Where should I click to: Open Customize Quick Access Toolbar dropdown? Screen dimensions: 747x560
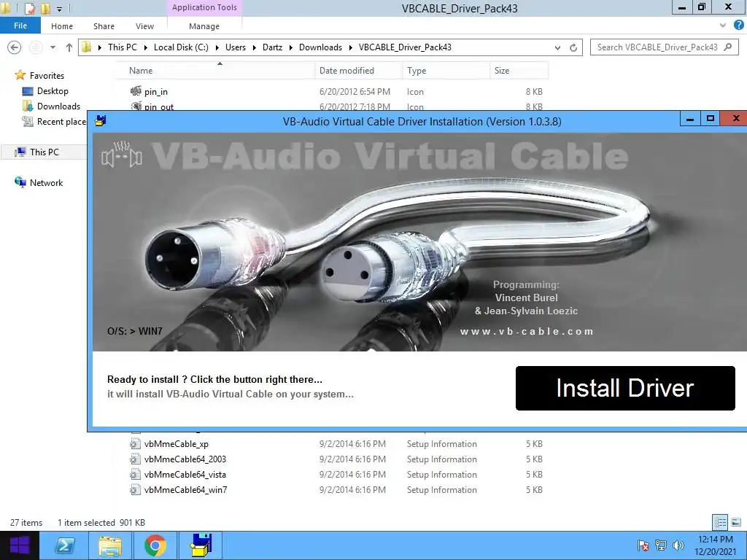60,9
